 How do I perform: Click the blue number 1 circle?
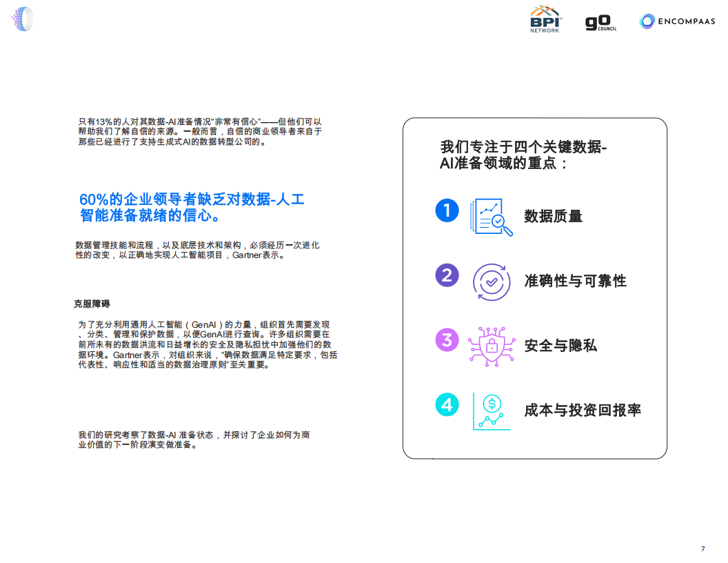point(447,210)
